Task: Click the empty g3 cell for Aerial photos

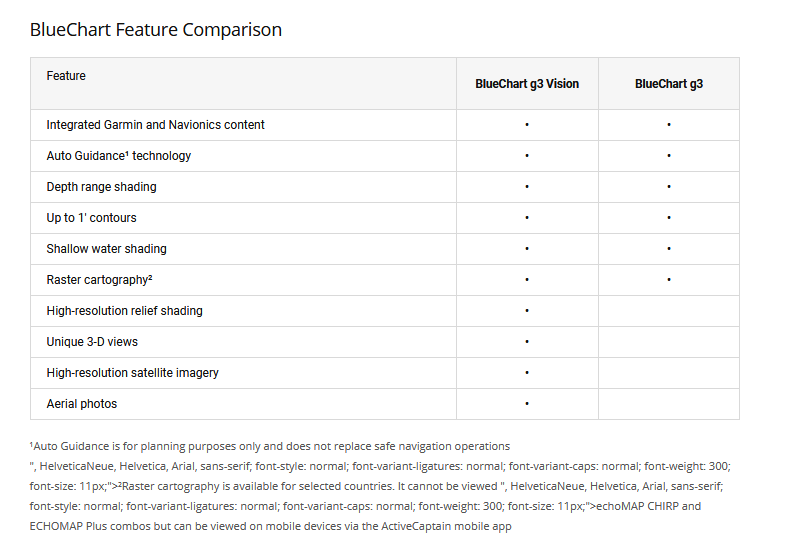Action: click(x=669, y=404)
